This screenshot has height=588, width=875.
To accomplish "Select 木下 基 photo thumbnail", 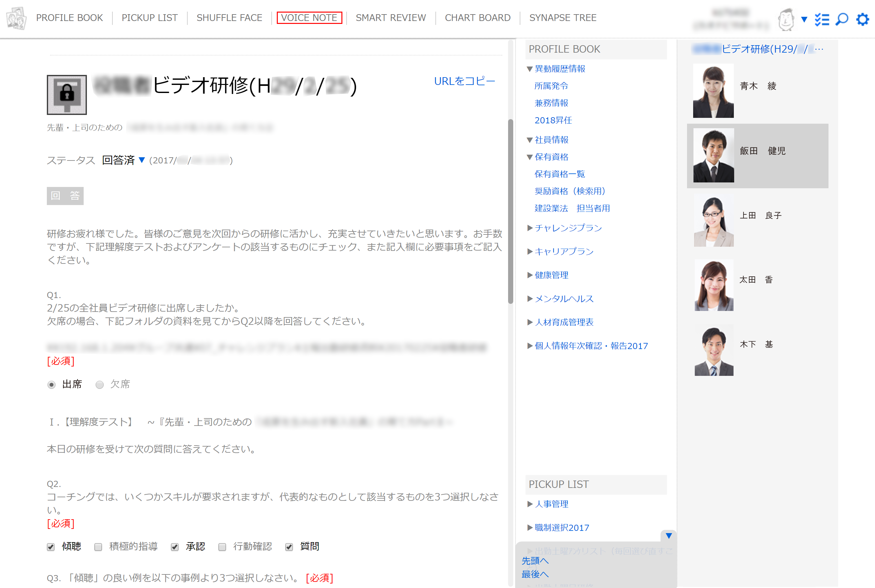I will [714, 350].
